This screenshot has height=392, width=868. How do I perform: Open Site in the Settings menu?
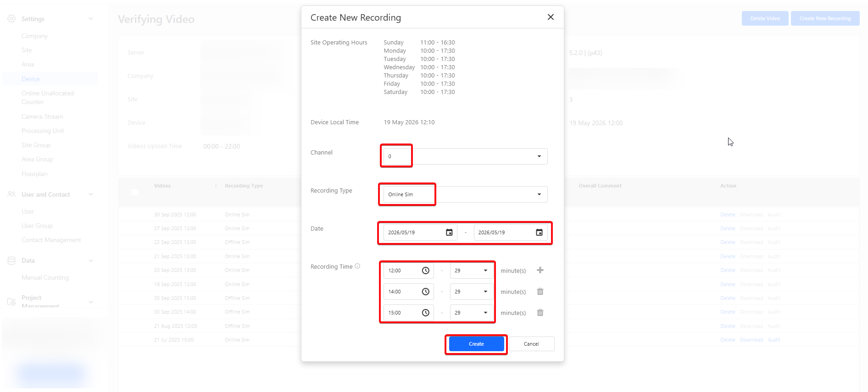(x=27, y=50)
